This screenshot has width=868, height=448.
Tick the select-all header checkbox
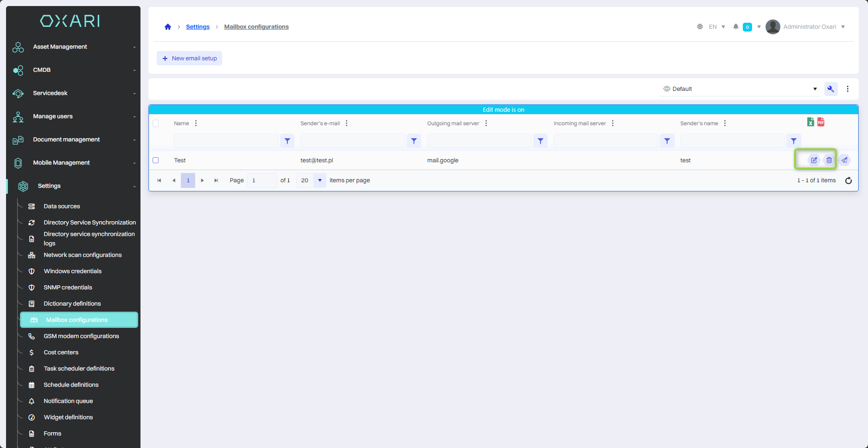pyautogui.click(x=156, y=123)
